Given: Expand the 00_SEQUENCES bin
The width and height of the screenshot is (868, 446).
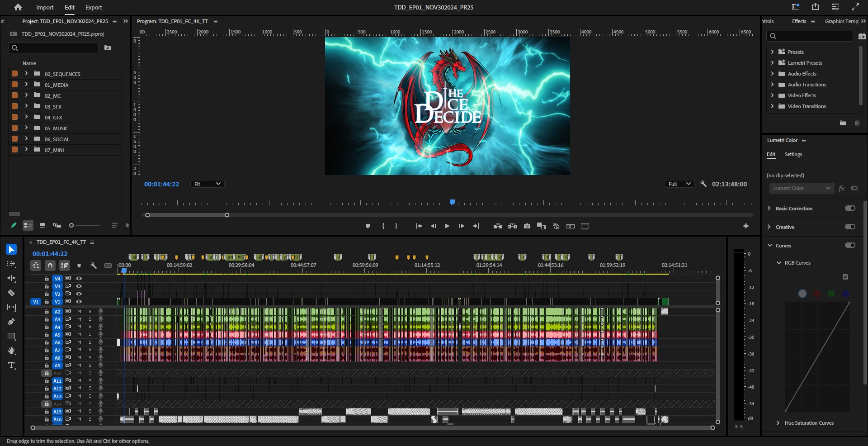Looking at the screenshot, I should (26, 73).
